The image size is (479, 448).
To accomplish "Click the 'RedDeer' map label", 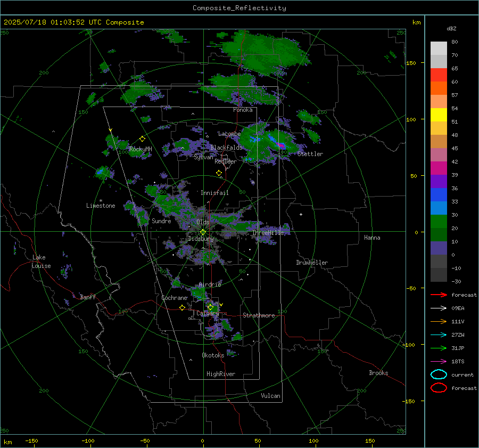I will tap(226, 161).
